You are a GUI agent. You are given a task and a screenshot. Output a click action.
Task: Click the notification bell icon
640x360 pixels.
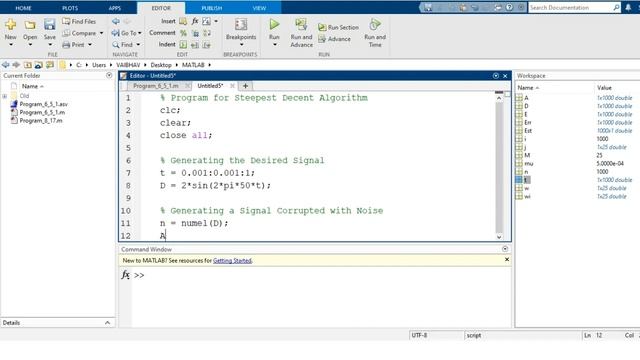click(628, 8)
